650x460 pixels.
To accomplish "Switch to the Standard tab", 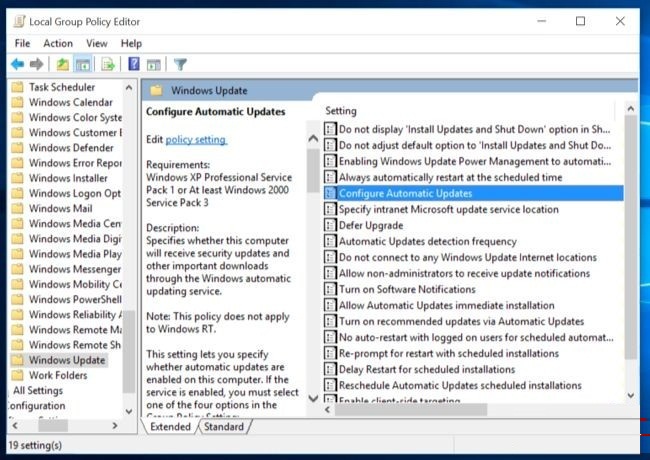I will coord(223,427).
